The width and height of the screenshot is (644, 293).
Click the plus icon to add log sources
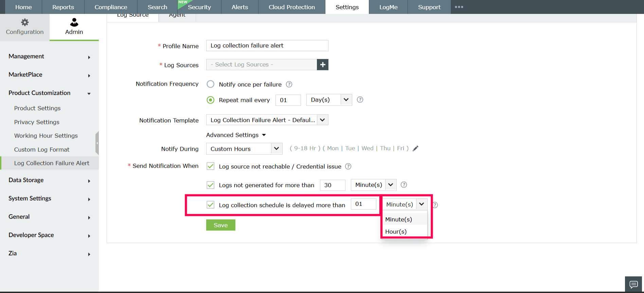coord(323,65)
